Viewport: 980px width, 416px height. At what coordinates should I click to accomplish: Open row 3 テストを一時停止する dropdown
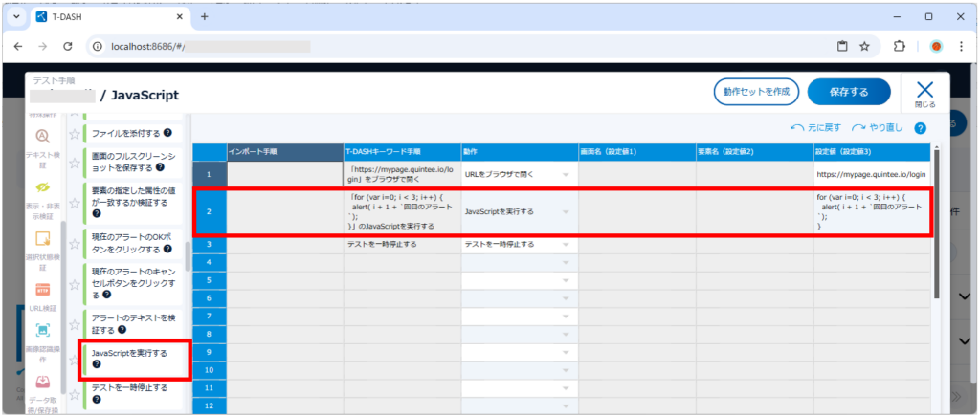coord(566,244)
